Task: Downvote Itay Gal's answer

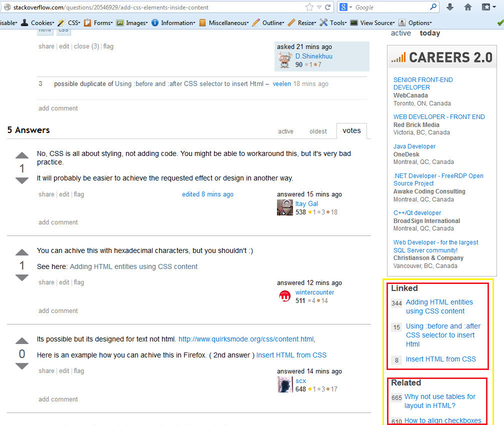Action: (x=22, y=181)
